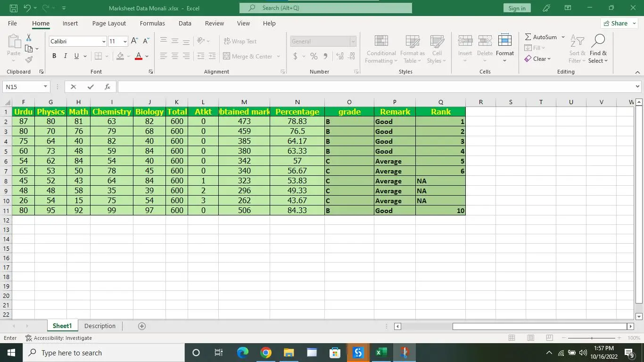Open Format as Table icon

(x=413, y=41)
